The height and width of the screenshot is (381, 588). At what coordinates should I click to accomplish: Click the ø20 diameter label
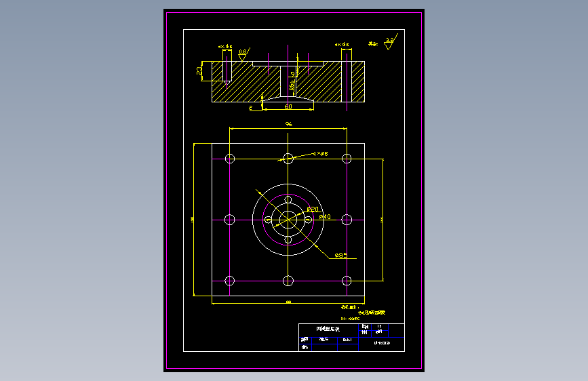pyautogui.click(x=313, y=209)
